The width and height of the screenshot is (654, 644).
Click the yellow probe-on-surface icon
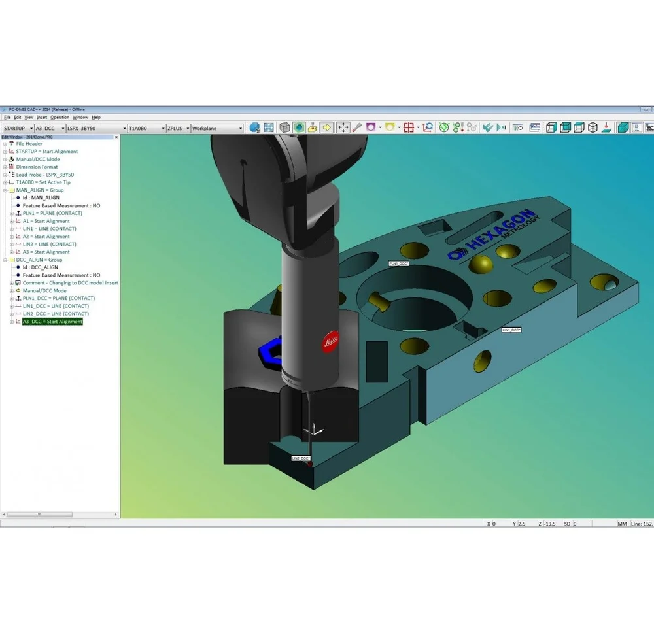point(313,127)
